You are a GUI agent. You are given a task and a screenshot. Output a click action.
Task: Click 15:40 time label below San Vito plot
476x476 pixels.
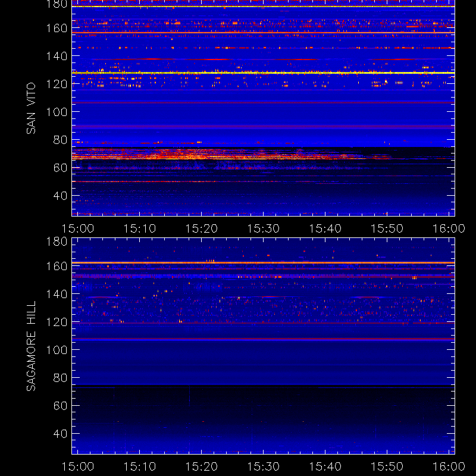325,228
